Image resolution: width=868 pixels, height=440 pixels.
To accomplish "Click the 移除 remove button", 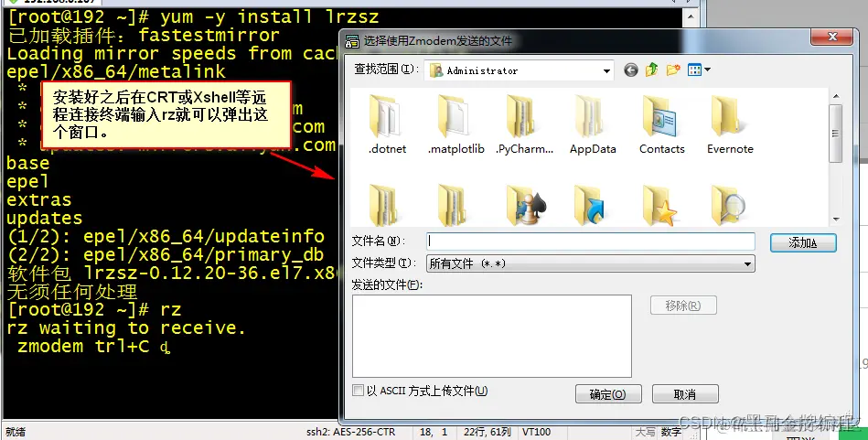I will [683, 306].
